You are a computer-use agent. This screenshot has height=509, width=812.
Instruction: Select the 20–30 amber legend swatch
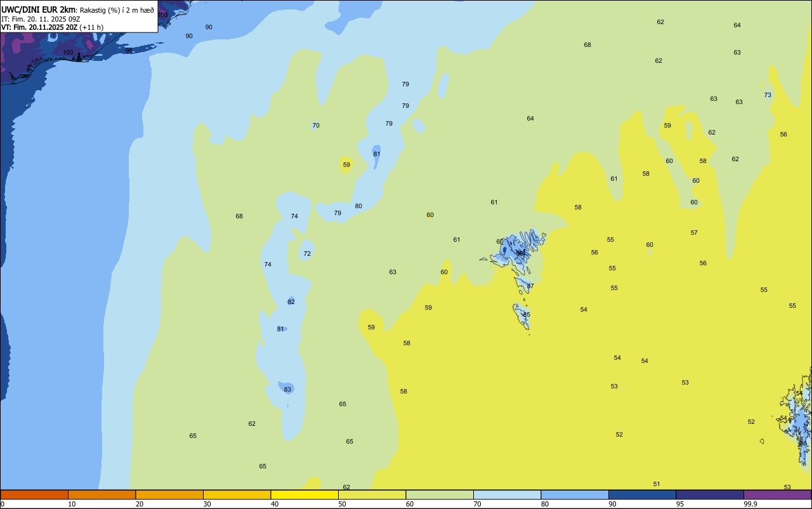169,494
